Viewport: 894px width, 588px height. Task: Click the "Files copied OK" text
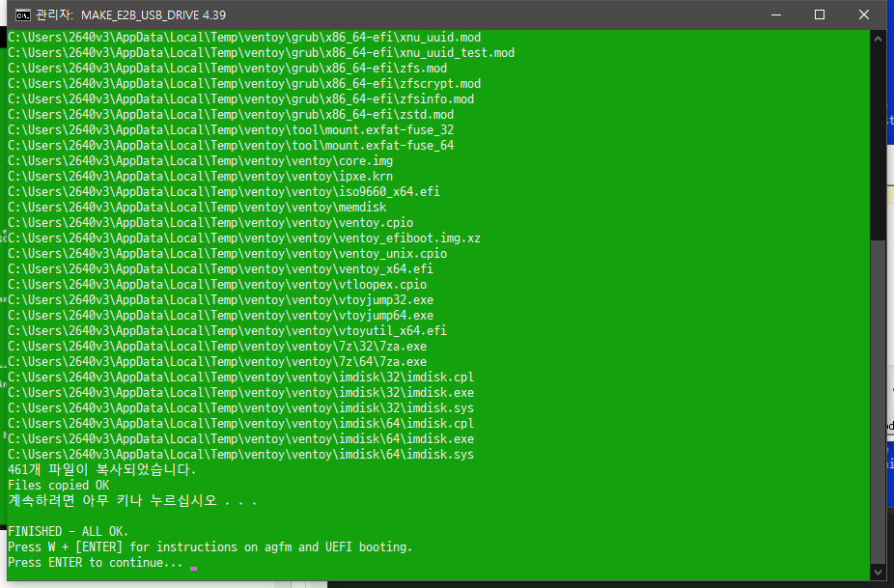pyautogui.click(x=58, y=486)
